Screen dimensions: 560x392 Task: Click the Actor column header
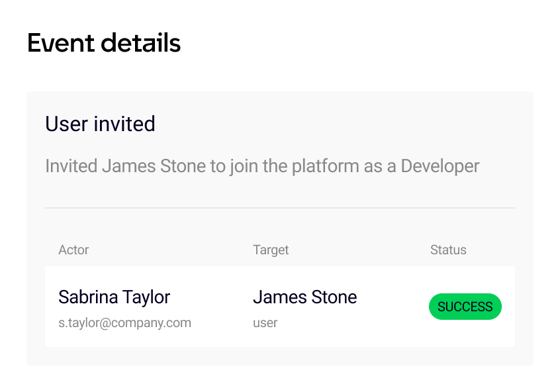(x=73, y=250)
